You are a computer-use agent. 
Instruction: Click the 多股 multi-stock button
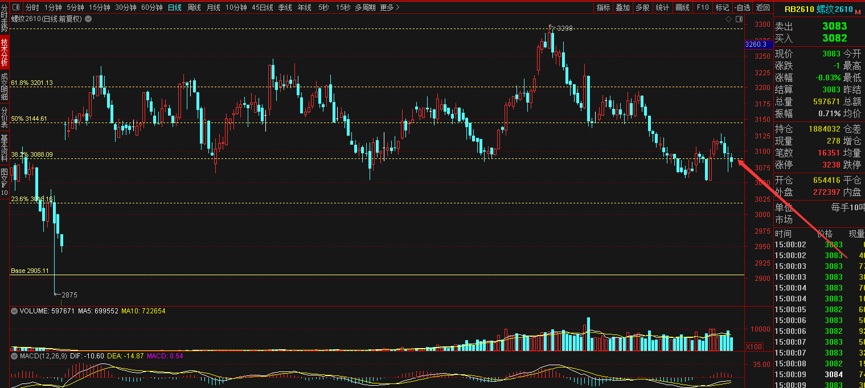[642, 8]
